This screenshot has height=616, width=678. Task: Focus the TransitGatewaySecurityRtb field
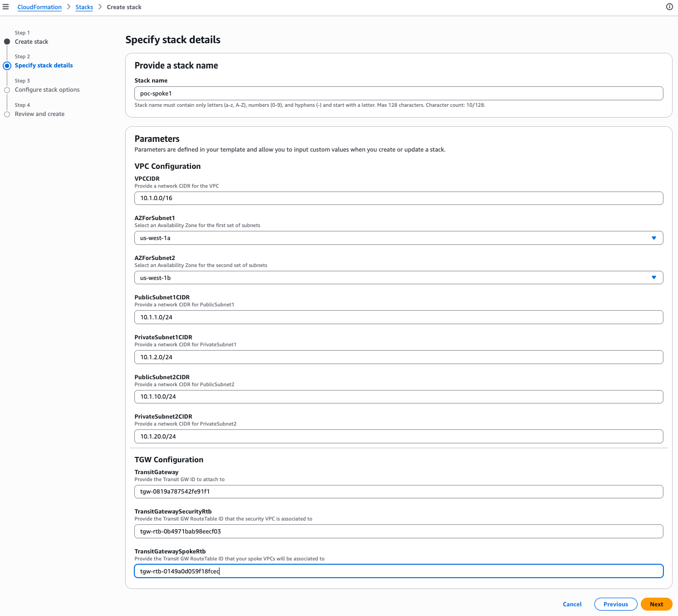coord(399,531)
